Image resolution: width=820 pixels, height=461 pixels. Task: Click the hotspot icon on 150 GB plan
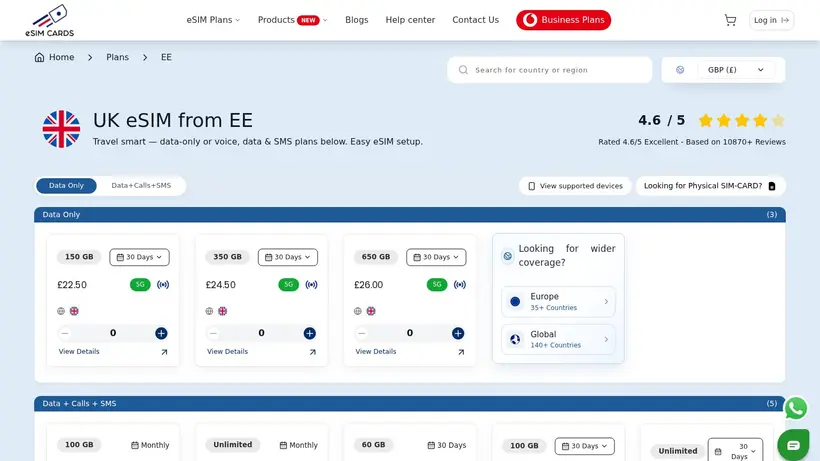[163, 284]
